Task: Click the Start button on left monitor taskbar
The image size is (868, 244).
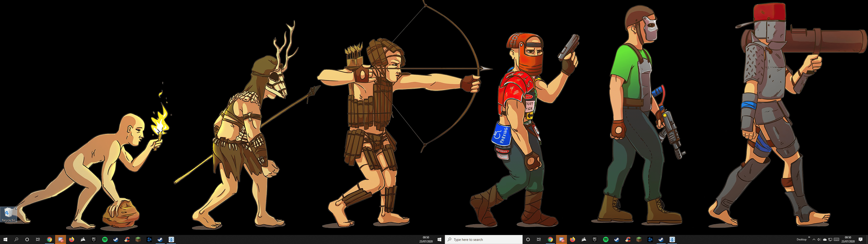Action: 5,240
